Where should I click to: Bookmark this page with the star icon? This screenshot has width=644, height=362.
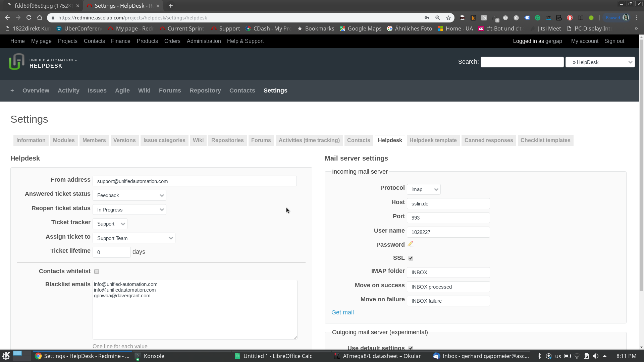[x=448, y=18]
